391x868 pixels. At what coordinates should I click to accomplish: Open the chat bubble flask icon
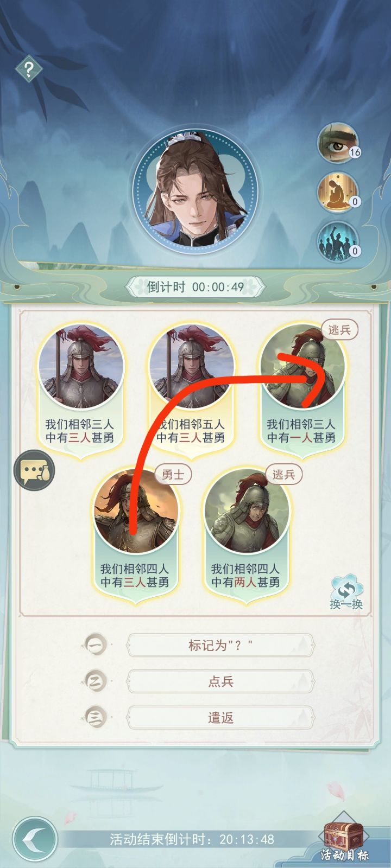(34, 470)
